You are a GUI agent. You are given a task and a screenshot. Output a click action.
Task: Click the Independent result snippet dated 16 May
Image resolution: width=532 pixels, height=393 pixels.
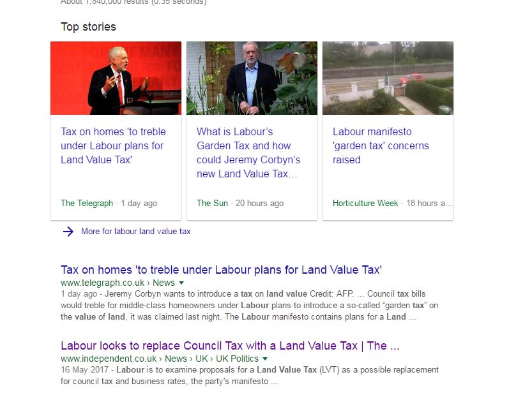pyautogui.click(x=250, y=376)
